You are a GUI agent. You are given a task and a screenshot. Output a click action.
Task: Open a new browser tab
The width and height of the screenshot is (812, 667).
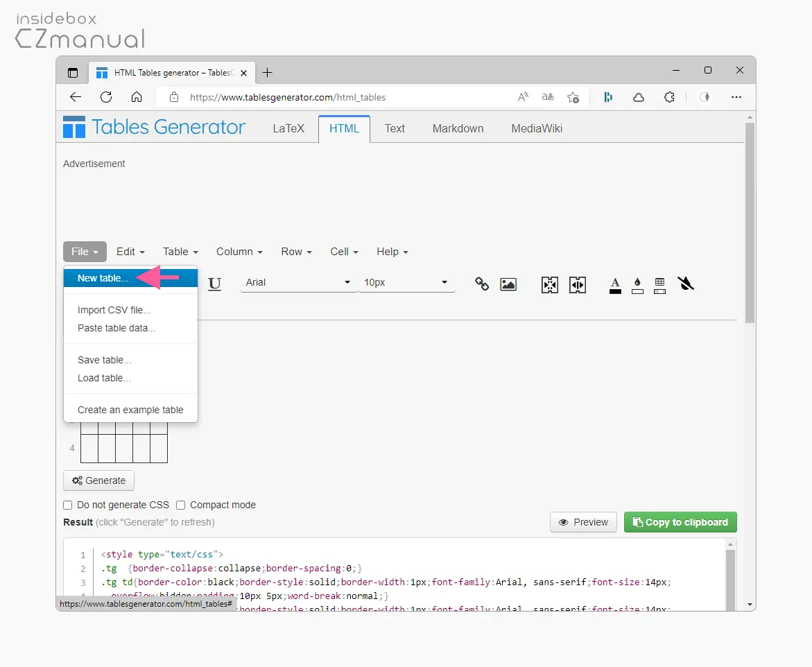click(267, 73)
